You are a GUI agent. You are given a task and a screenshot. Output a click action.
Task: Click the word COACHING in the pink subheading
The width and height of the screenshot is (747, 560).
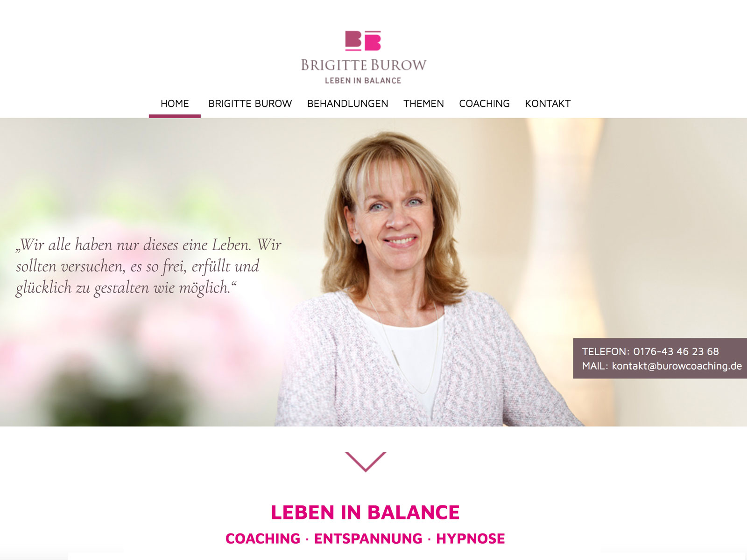coord(263,539)
